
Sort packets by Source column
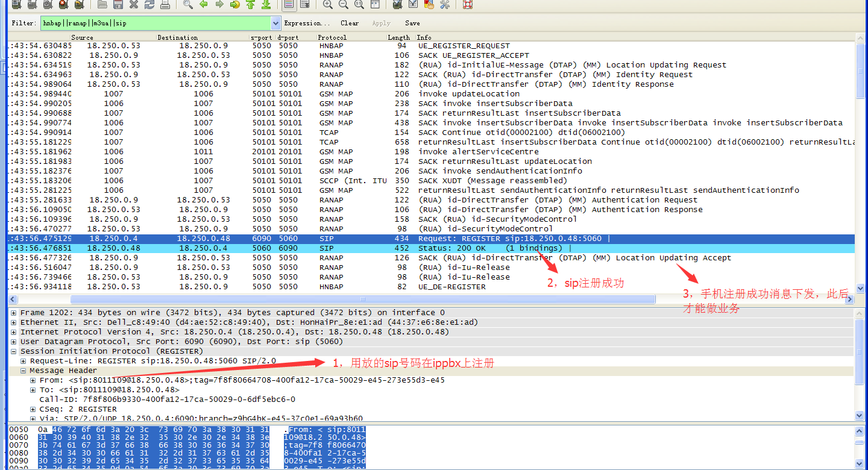113,37
